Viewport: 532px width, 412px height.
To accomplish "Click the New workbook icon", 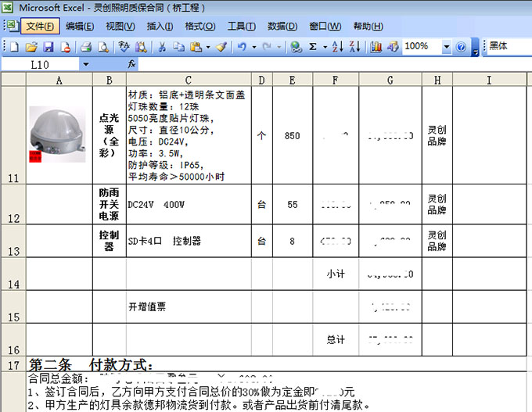I will (x=14, y=48).
